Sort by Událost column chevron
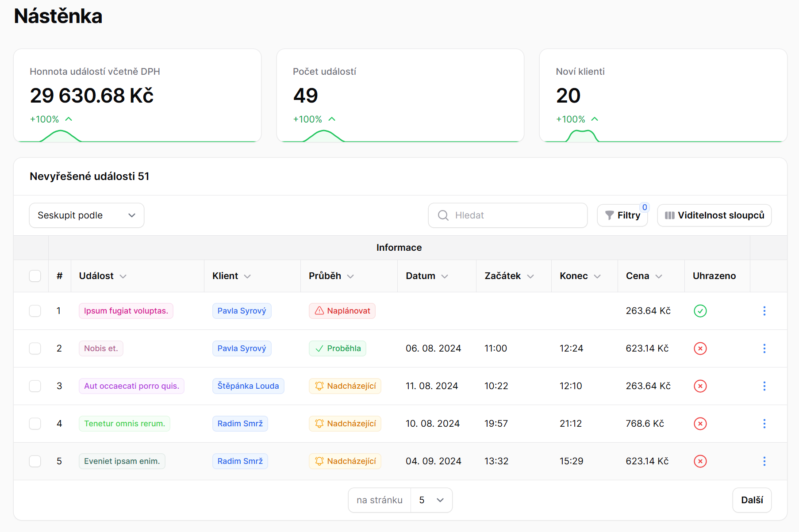The image size is (799, 532). [123, 276]
